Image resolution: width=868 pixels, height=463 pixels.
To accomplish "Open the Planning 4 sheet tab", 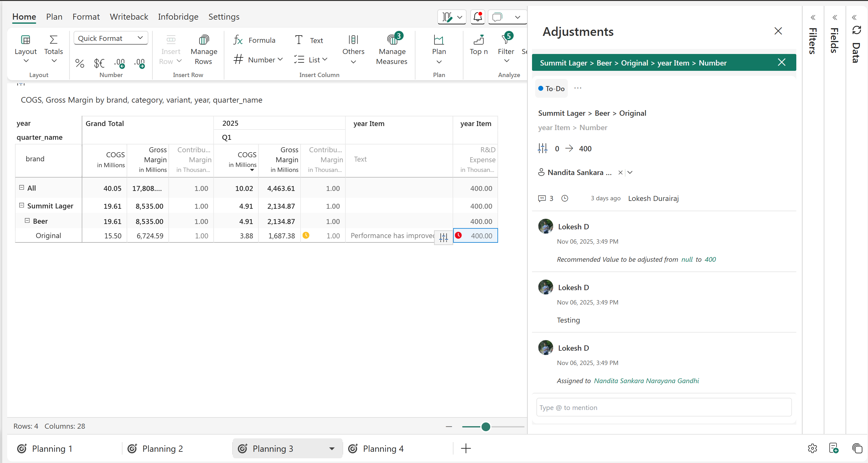I will click(x=383, y=449).
